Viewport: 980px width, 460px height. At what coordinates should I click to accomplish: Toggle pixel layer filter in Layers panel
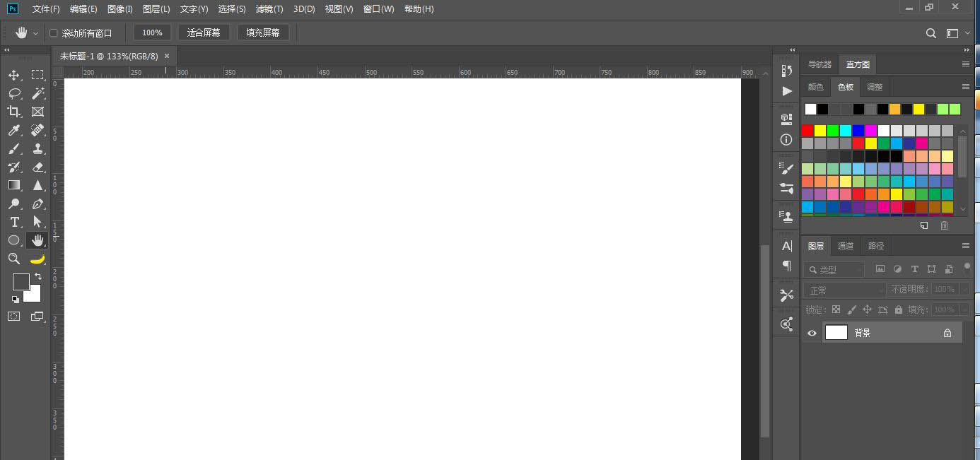point(880,269)
